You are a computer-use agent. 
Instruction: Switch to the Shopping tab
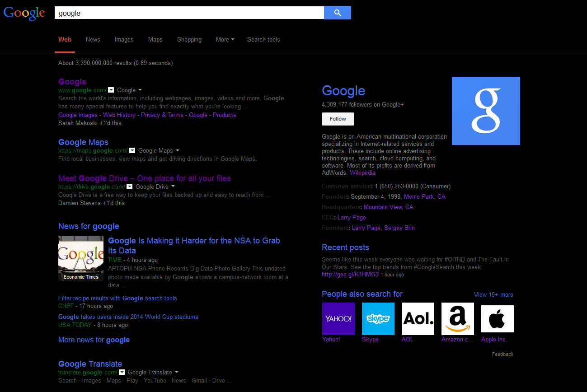[189, 39]
